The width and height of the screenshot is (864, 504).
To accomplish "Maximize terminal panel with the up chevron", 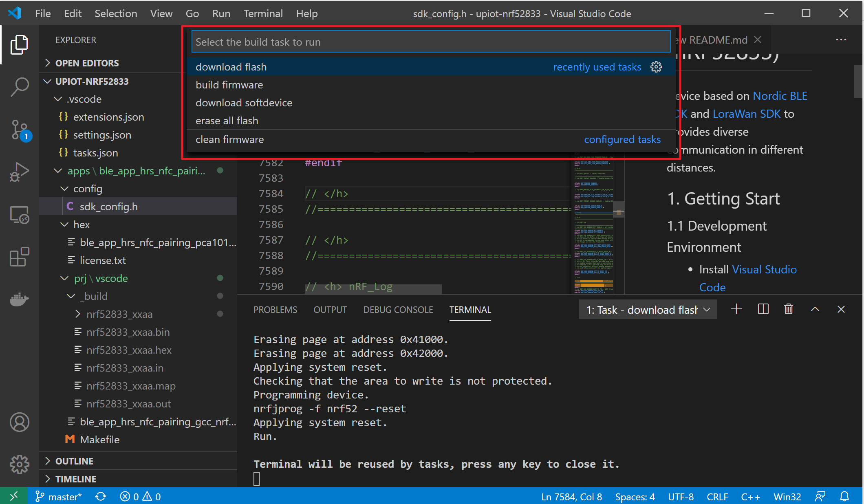I will tap(815, 310).
